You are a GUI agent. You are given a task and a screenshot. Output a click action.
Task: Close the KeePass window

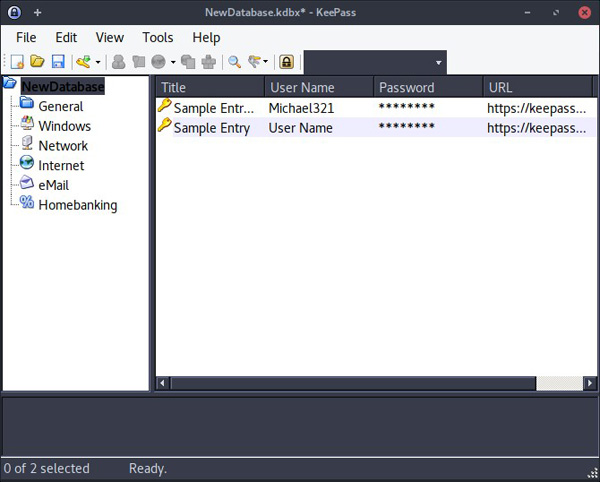click(x=584, y=13)
